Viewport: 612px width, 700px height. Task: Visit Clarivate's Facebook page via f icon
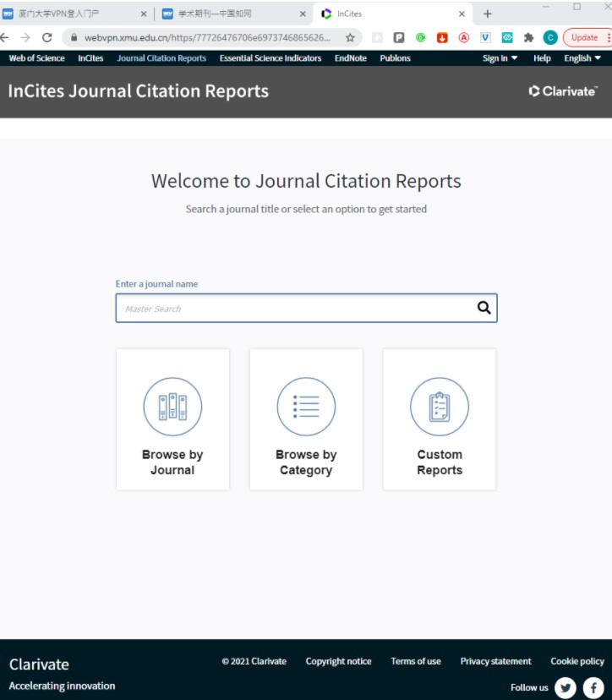(593, 687)
